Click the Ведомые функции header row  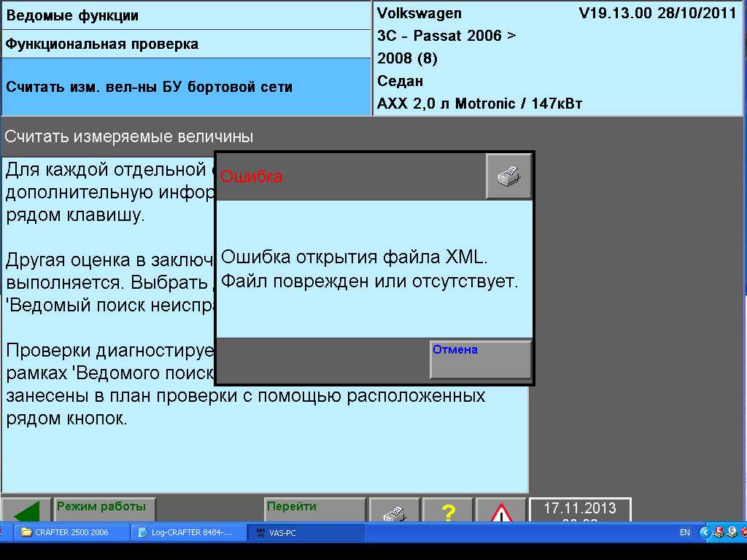(x=186, y=16)
